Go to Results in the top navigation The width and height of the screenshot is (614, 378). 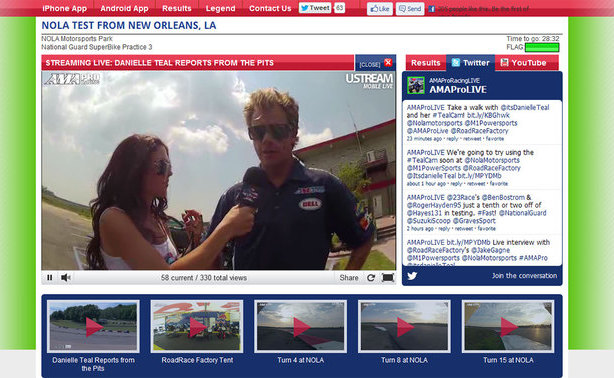(177, 8)
